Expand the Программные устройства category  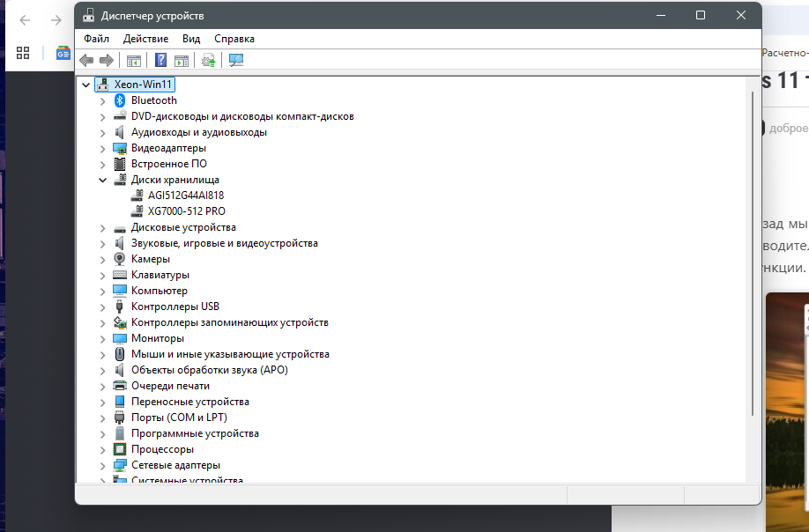103,434
